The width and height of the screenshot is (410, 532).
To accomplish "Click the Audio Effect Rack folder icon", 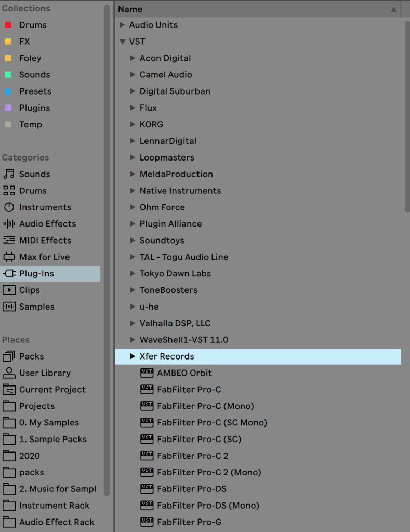I will coord(9,522).
